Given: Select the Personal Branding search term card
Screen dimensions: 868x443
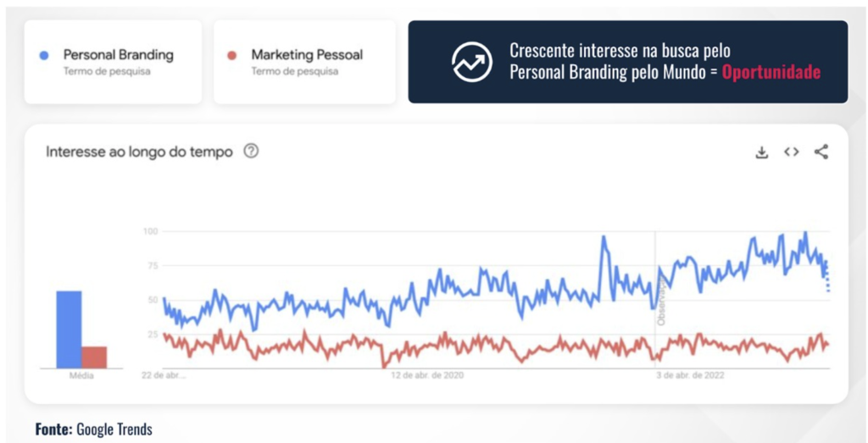Looking at the screenshot, I should pos(113,62).
